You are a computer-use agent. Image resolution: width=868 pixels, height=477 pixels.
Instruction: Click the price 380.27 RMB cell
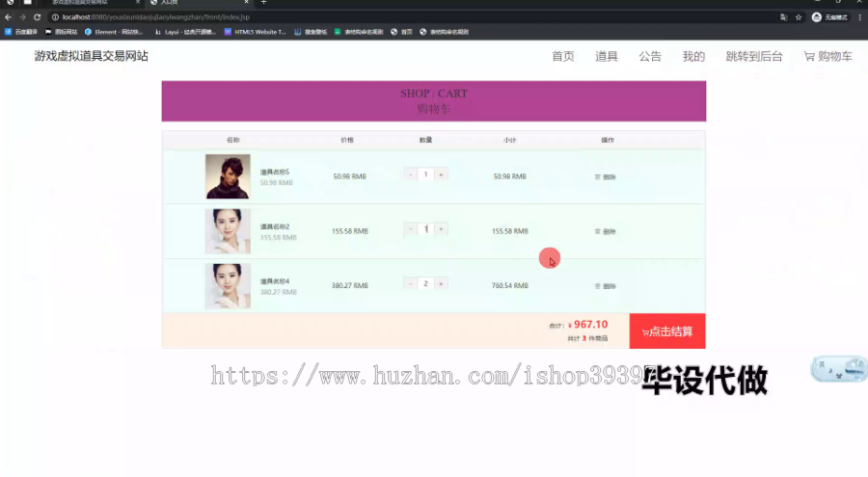350,285
